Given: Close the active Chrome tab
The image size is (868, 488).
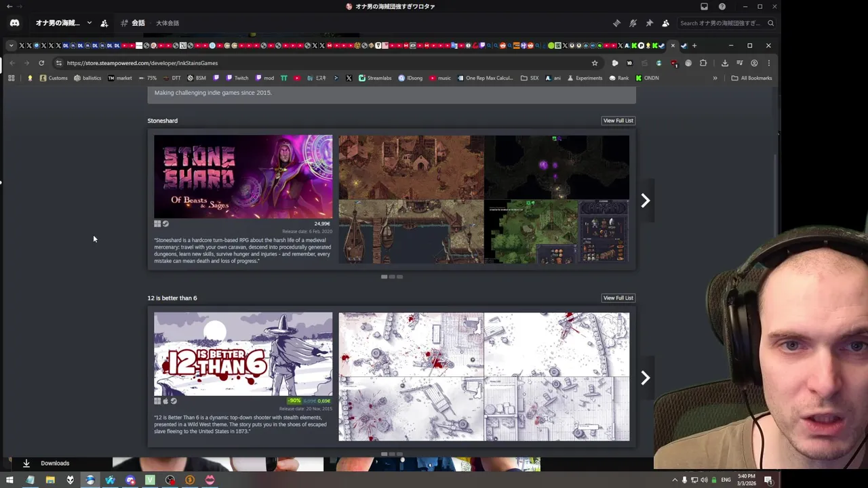Looking at the screenshot, I should pos(673,45).
